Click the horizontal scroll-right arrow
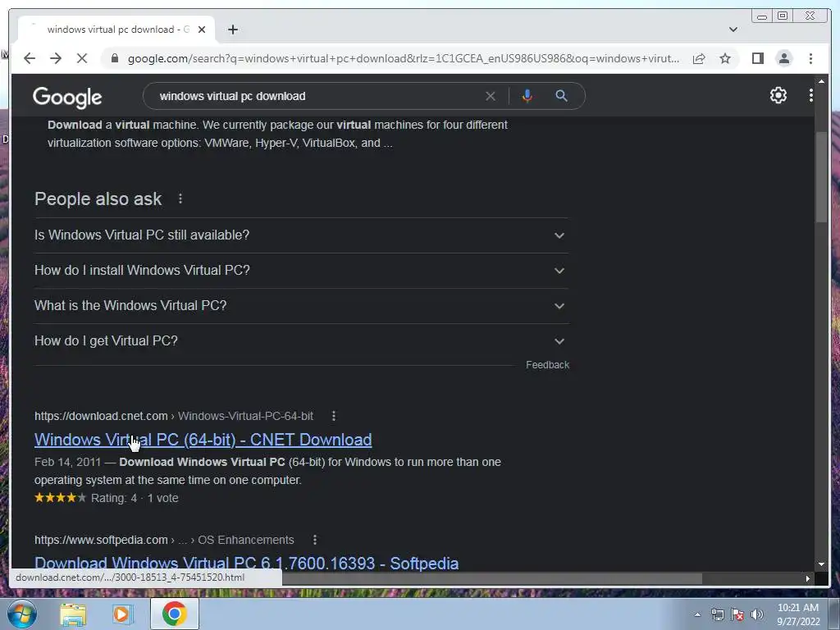 808,578
